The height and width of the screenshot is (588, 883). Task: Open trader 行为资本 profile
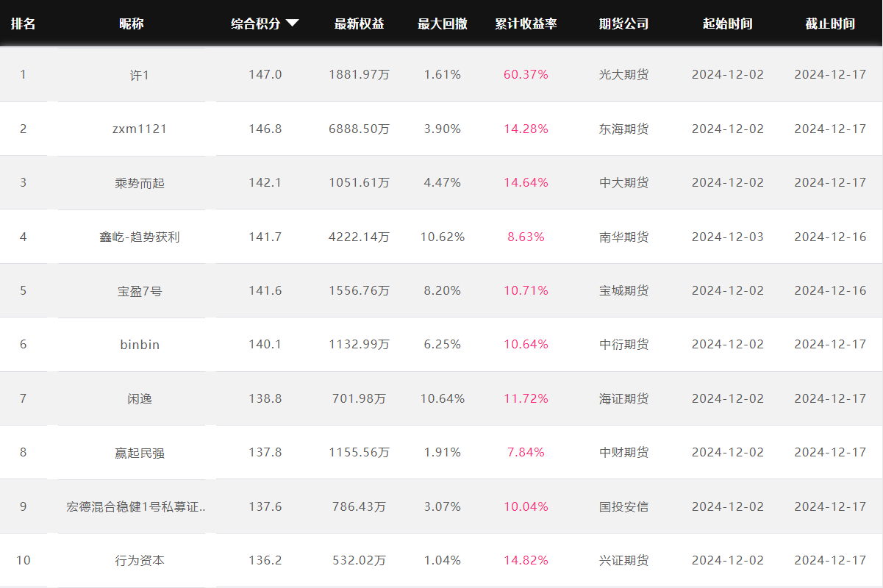click(x=140, y=561)
